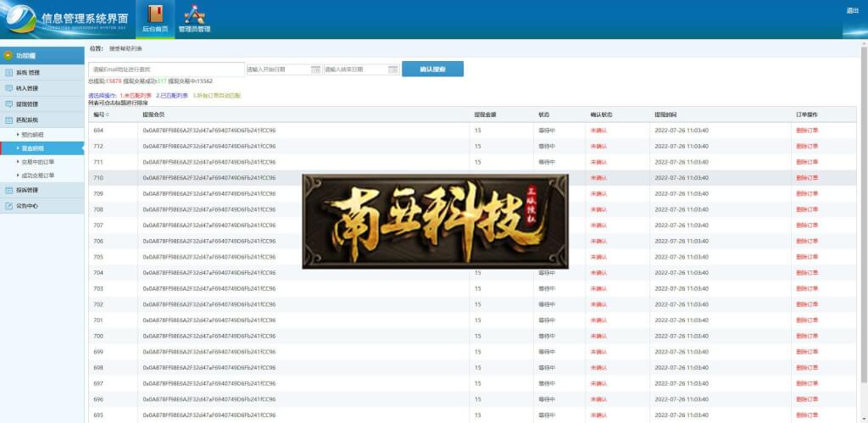868x423 pixels.
Task: Click the scrollbar up arrow
Action: 864,43
